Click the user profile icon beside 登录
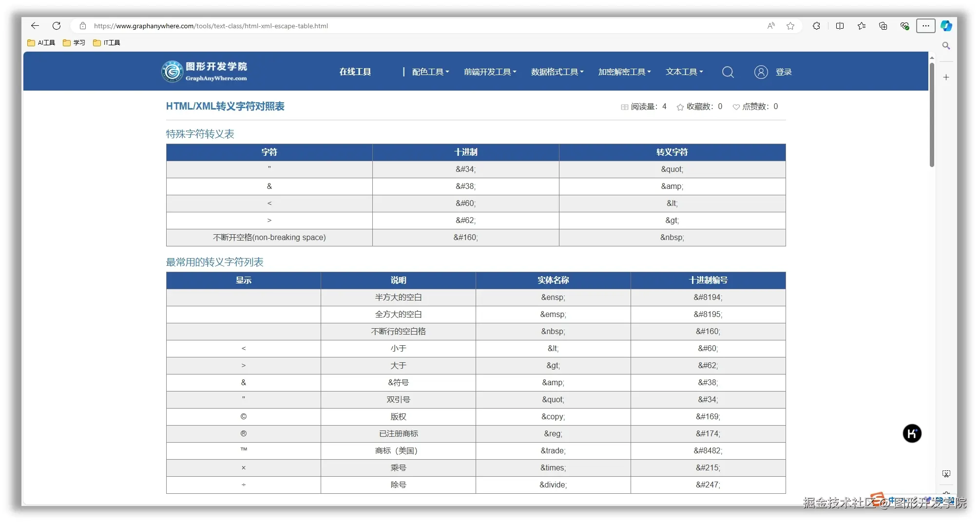 coord(761,72)
